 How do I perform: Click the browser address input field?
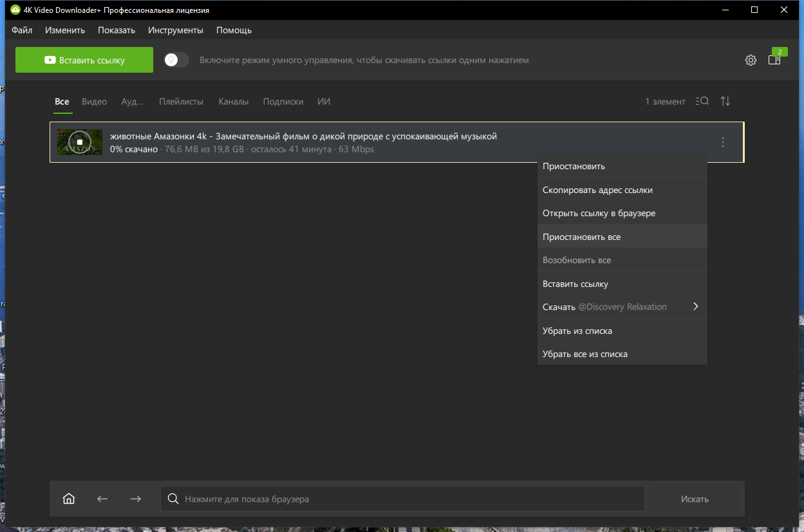click(402, 499)
